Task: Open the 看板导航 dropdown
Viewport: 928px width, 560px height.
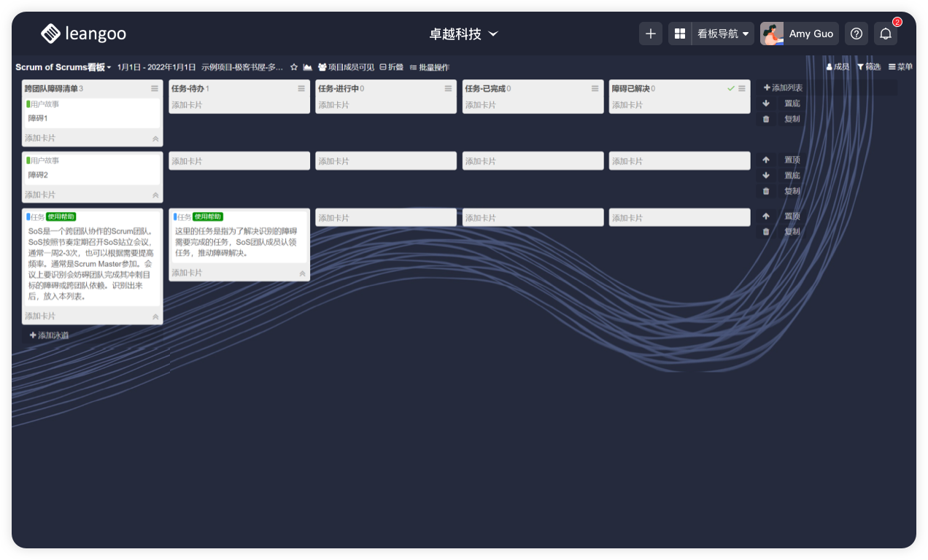Action: tap(723, 34)
